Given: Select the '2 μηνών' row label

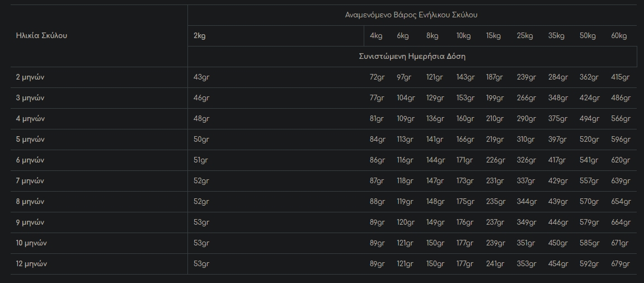Looking at the screenshot, I should (30, 77).
